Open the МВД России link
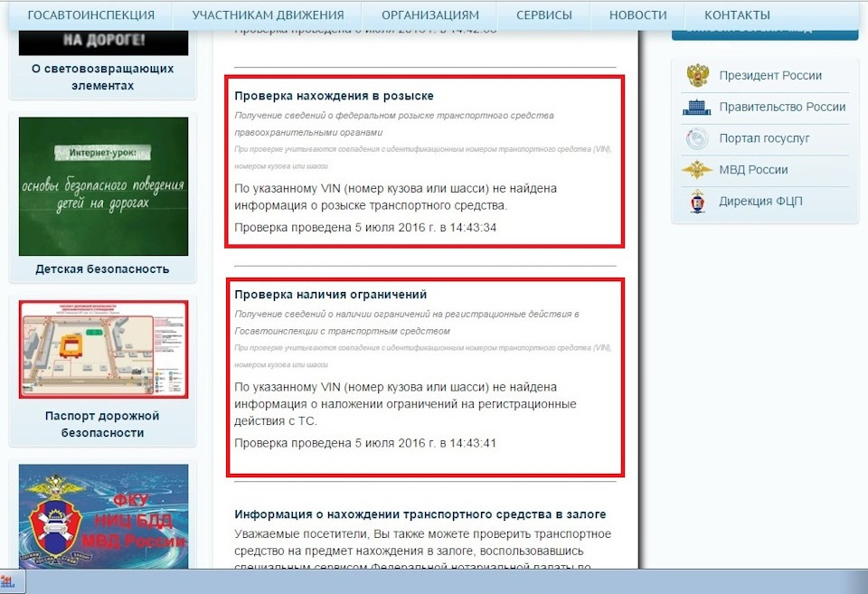The width and height of the screenshot is (868, 594). (x=753, y=170)
